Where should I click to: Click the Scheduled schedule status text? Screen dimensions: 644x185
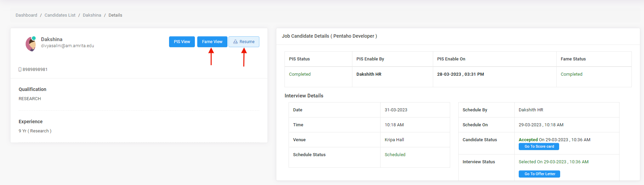395,155
